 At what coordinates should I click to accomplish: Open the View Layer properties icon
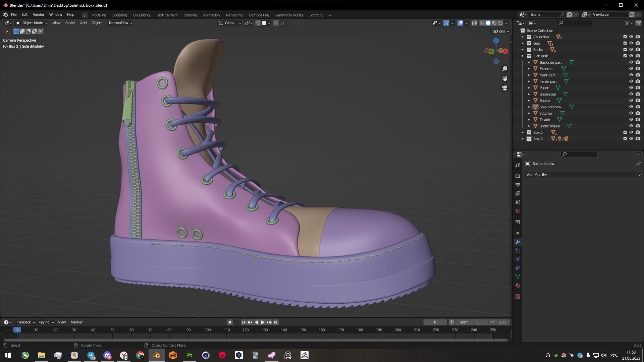click(x=518, y=193)
